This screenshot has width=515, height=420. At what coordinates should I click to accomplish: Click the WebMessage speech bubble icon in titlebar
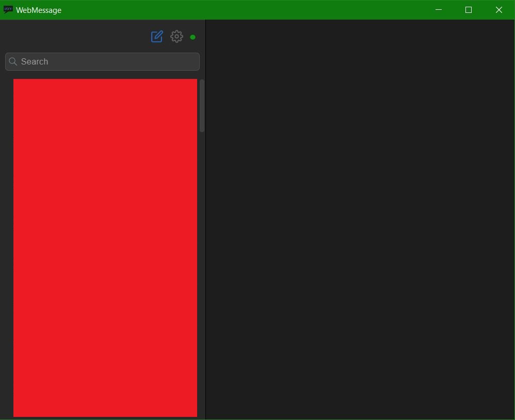click(7, 9)
